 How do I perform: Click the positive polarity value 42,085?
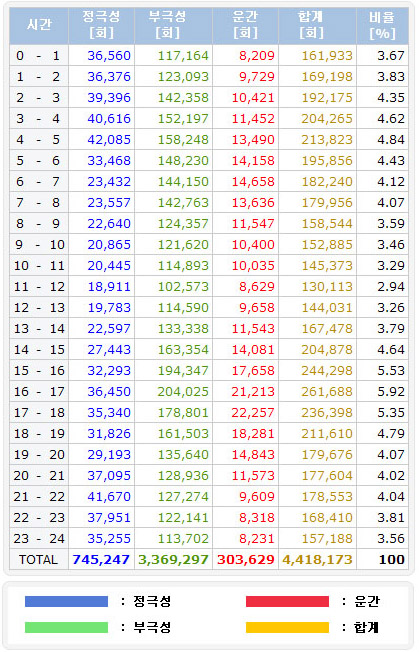(x=109, y=140)
